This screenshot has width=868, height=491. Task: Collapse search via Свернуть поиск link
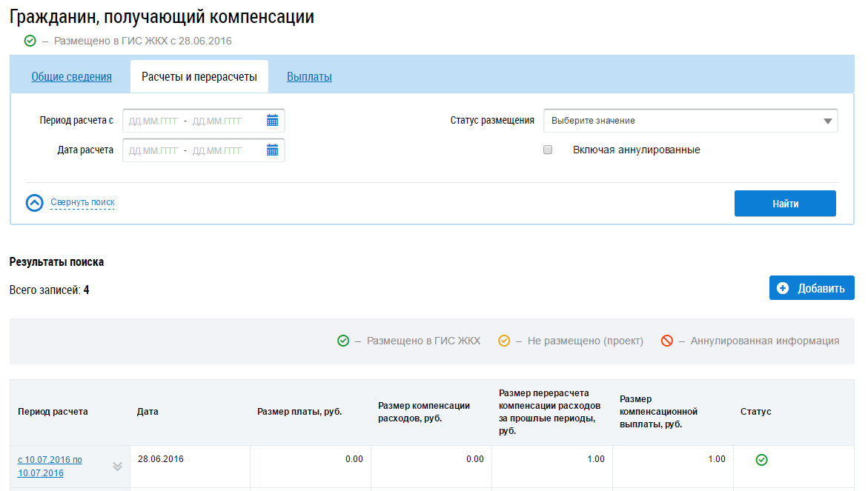click(x=82, y=202)
